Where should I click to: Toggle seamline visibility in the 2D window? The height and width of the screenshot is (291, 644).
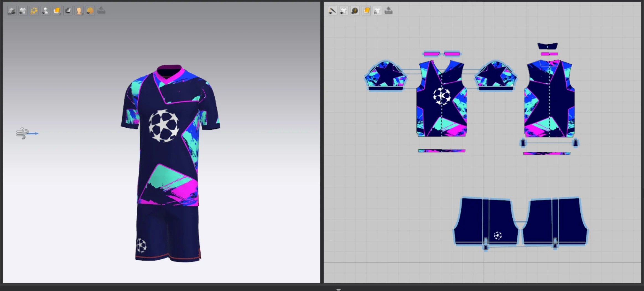click(332, 11)
